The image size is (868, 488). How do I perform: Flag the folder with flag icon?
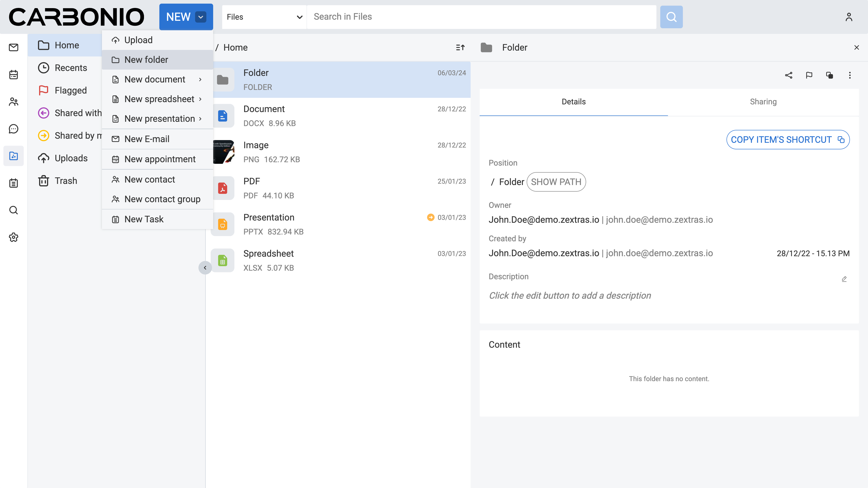click(809, 75)
